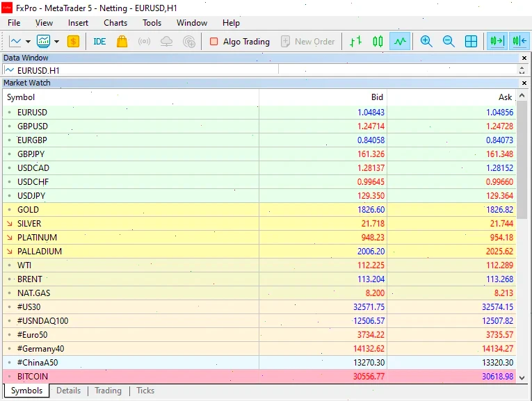The image size is (532, 401).
Task: Switch to the Ticks tab
Action: tap(145, 391)
